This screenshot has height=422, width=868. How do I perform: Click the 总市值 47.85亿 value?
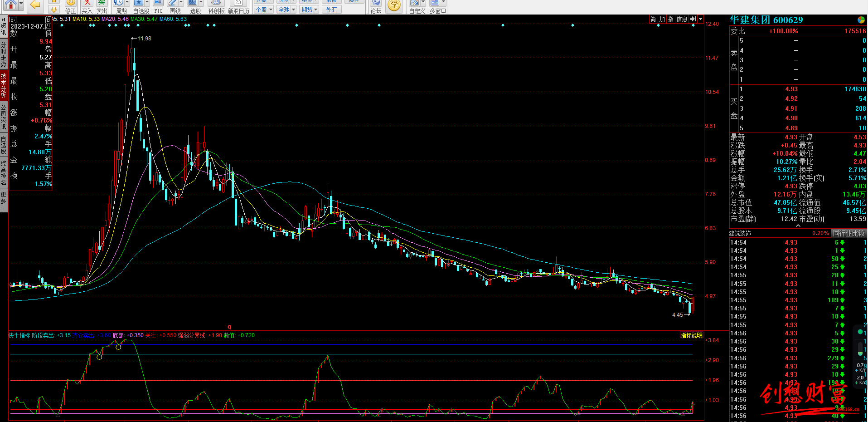tap(785, 202)
